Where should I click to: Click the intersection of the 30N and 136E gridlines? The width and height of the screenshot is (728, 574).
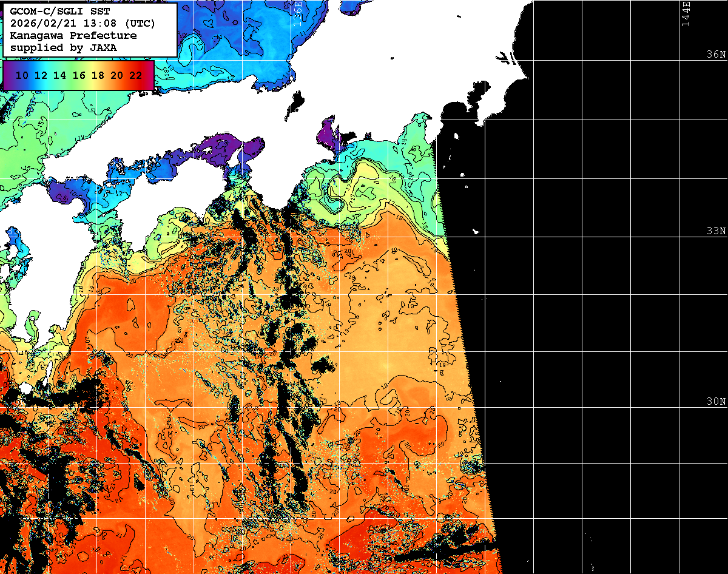[290, 407]
